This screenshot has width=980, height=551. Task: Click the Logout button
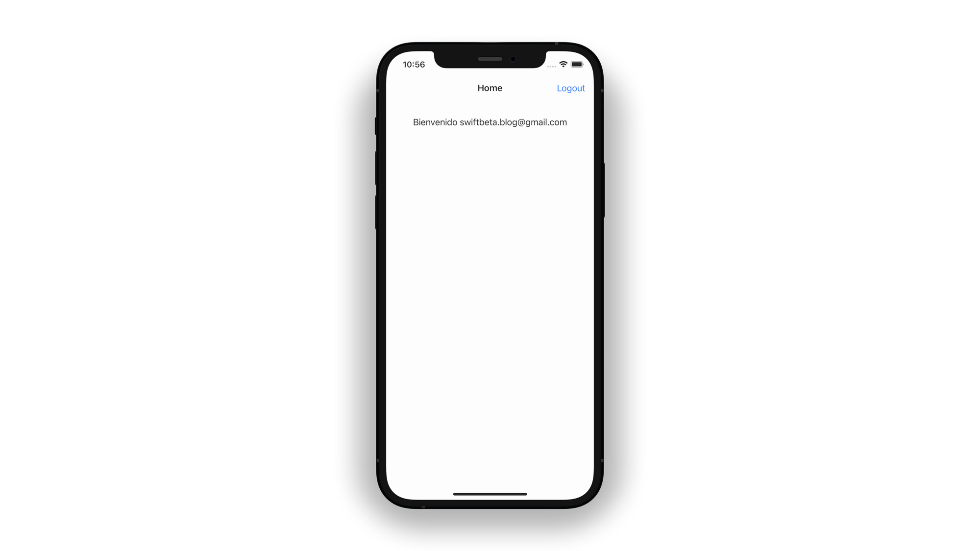[x=570, y=88]
